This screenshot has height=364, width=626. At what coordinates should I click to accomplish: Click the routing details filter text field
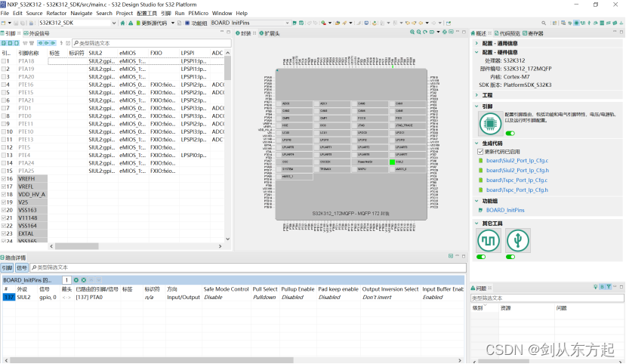click(x=248, y=268)
